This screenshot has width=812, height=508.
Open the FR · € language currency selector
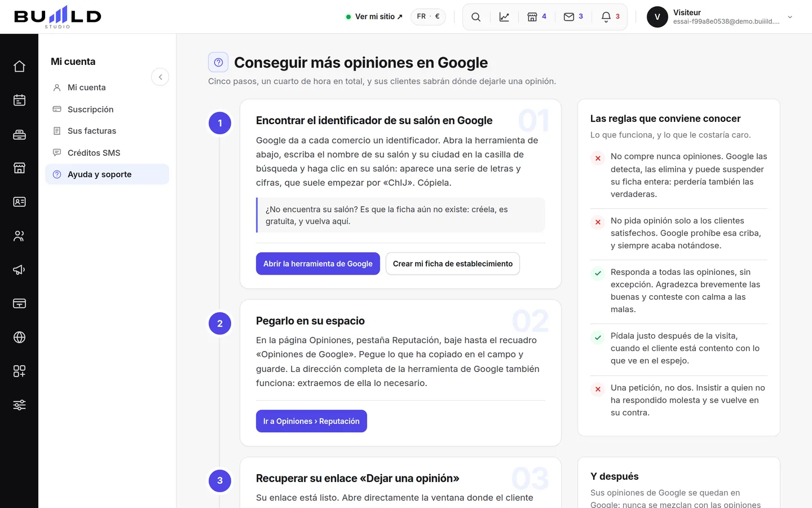[x=428, y=17]
